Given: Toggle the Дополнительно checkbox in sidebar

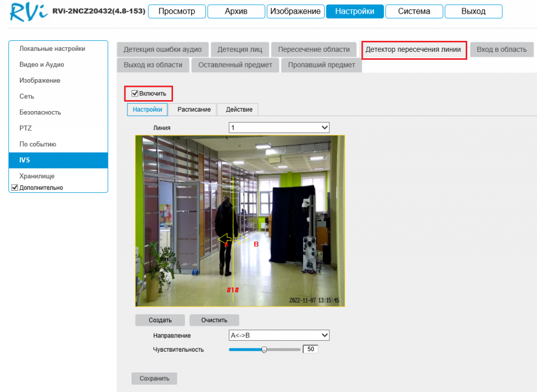Looking at the screenshot, I should 15,188.
